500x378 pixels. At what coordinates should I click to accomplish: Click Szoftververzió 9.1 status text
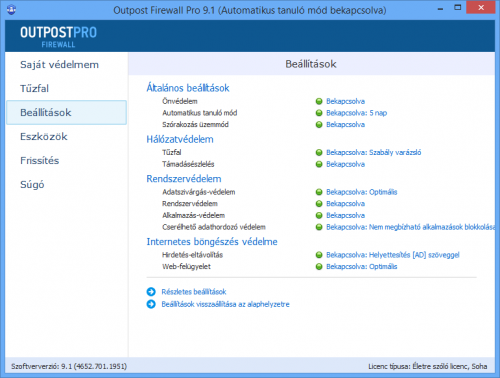69,367
